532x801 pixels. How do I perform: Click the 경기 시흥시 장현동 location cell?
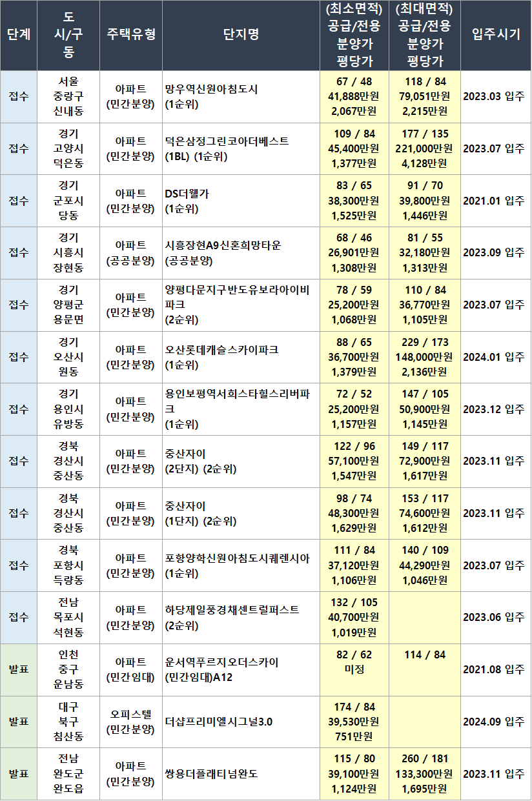click(68, 253)
